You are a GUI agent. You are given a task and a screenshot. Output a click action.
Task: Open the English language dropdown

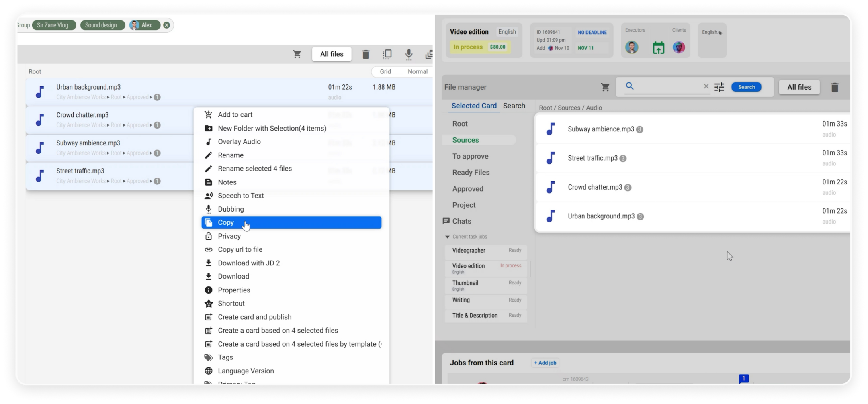pyautogui.click(x=712, y=33)
